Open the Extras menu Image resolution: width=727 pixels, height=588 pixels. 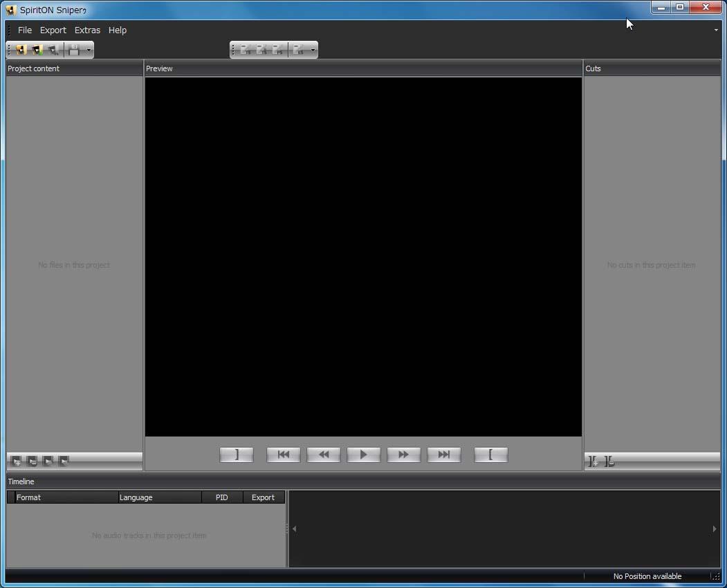pos(87,30)
